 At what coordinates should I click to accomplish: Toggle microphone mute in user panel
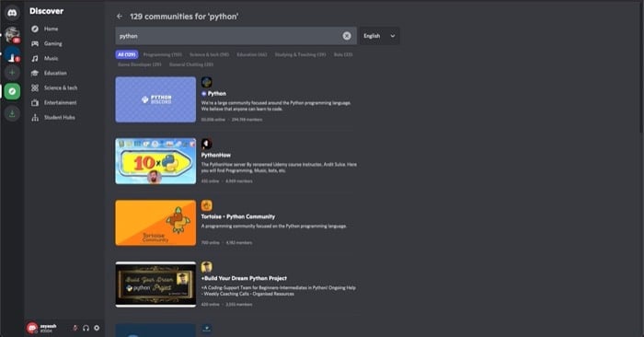tap(75, 328)
